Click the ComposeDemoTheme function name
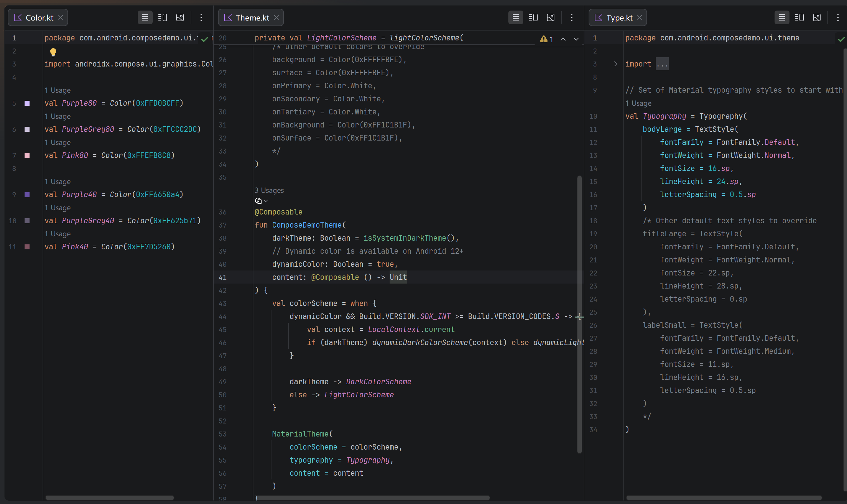Image resolution: width=847 pixels, height=504 pixels. tap(307, 225)
